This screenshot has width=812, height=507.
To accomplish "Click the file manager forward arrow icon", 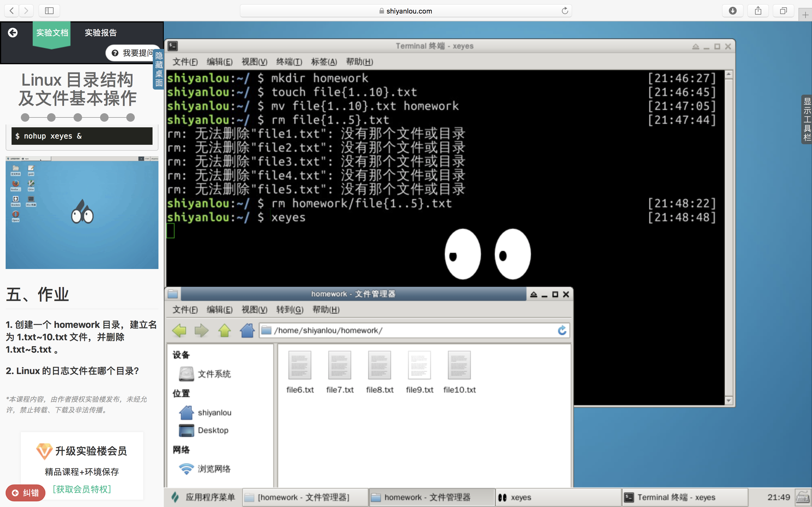I will 201,330.
